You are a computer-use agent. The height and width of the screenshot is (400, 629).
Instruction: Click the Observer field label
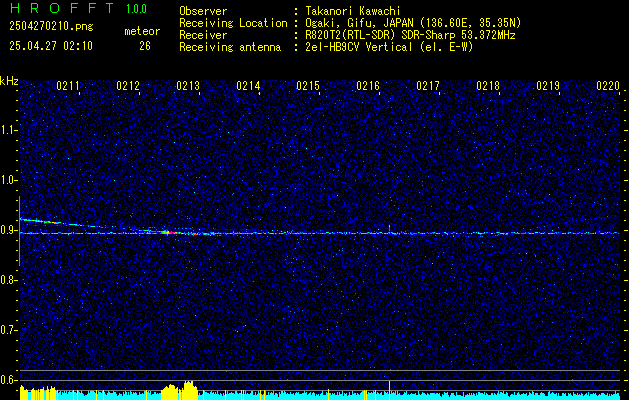(203, 11)
